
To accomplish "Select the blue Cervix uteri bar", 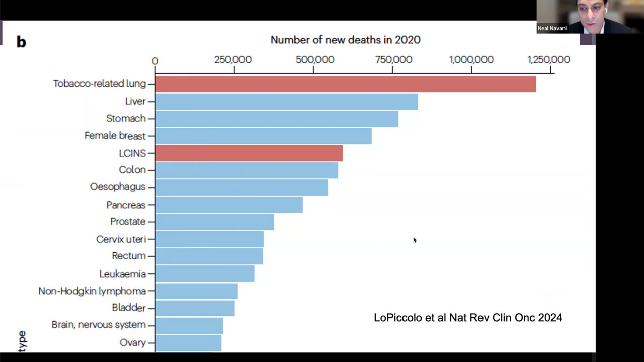I will tap(209, 239).
